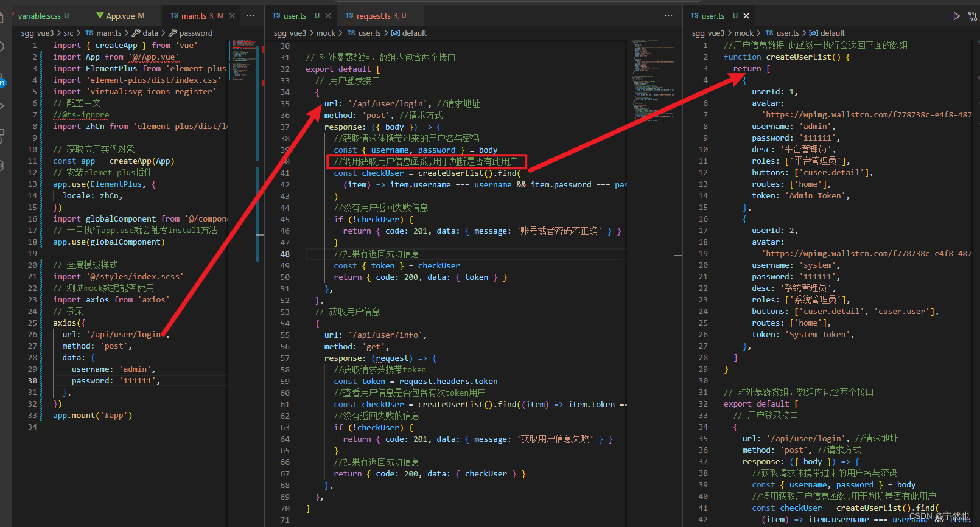Click wrench icon beside data breadcrumb
Image resolution: width=980 pixels, height=527 pixels.
coord(136,33)
